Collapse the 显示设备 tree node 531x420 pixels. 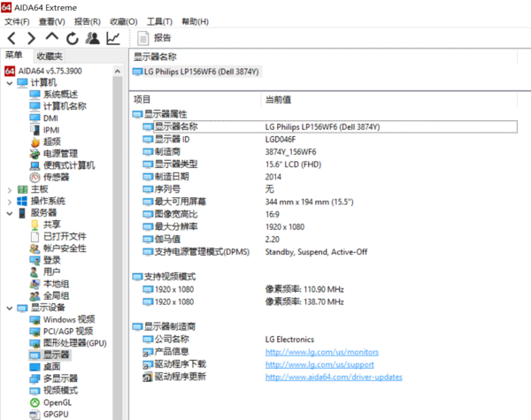pos(10,308)
